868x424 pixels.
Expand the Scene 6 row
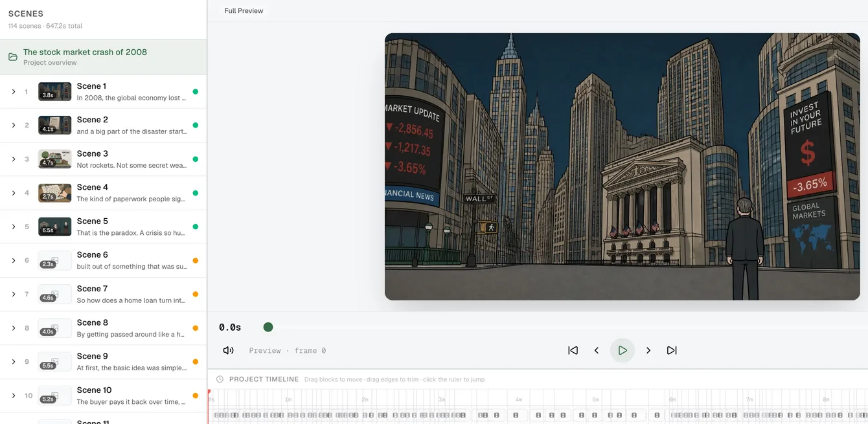(x=14, y=260)
